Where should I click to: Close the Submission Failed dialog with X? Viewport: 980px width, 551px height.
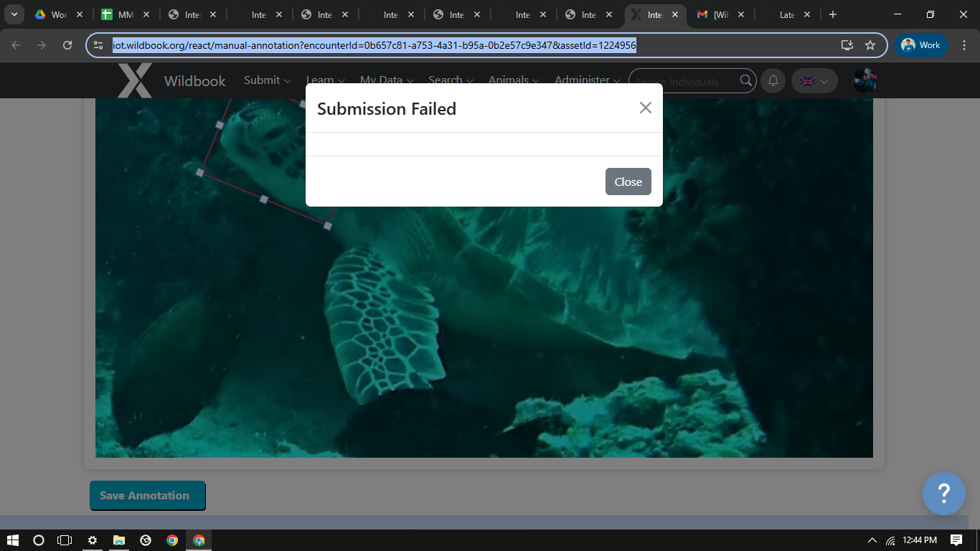(x=645, y=108)
